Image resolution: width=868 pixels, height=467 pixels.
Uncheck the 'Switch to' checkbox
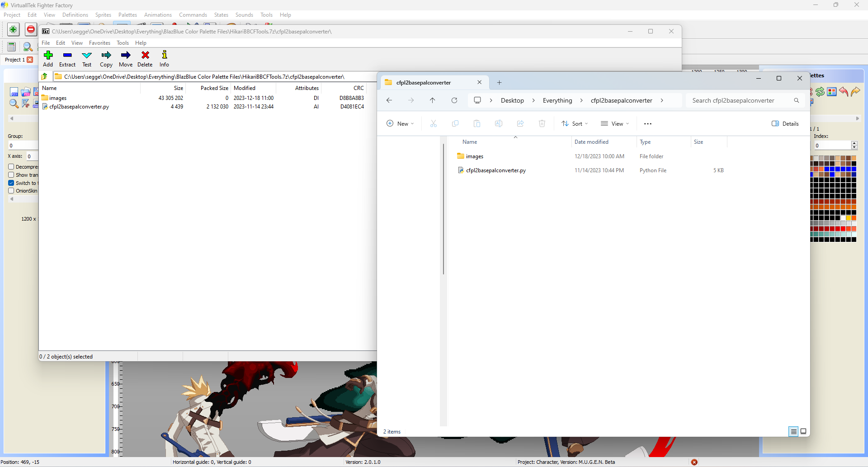tap(11, 183)
